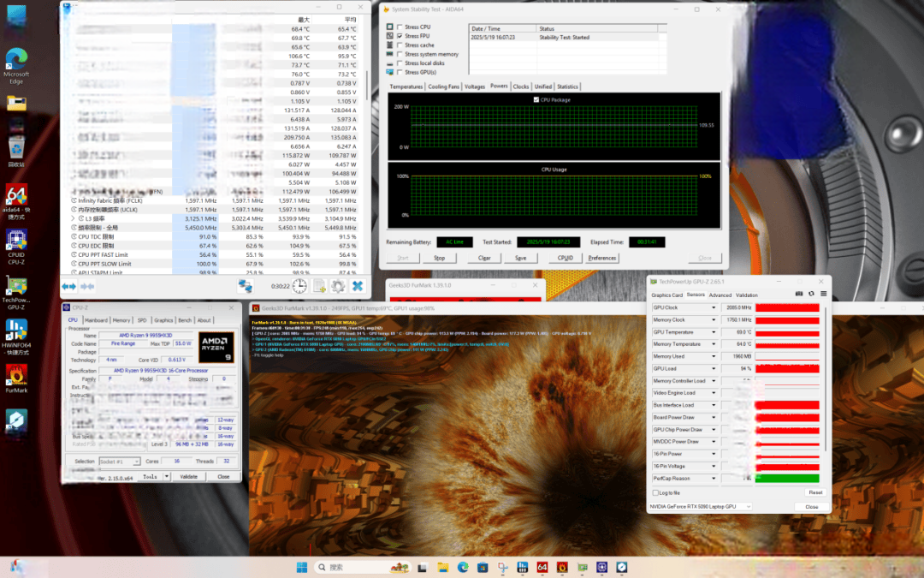Image resolution: width=924 pixels, height=578 pixels.
Task: Switch to HWiNFO on the taskbar
Action: coord(522,568)
